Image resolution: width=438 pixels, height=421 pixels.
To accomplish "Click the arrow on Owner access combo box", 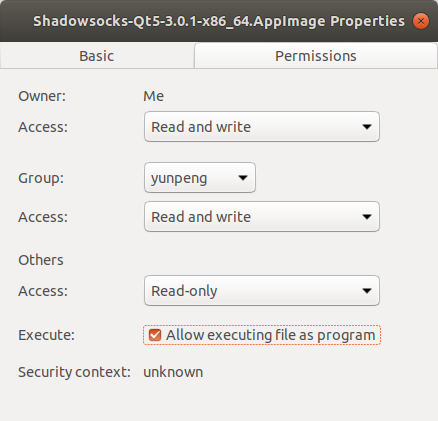I will [x=367, y=127].
